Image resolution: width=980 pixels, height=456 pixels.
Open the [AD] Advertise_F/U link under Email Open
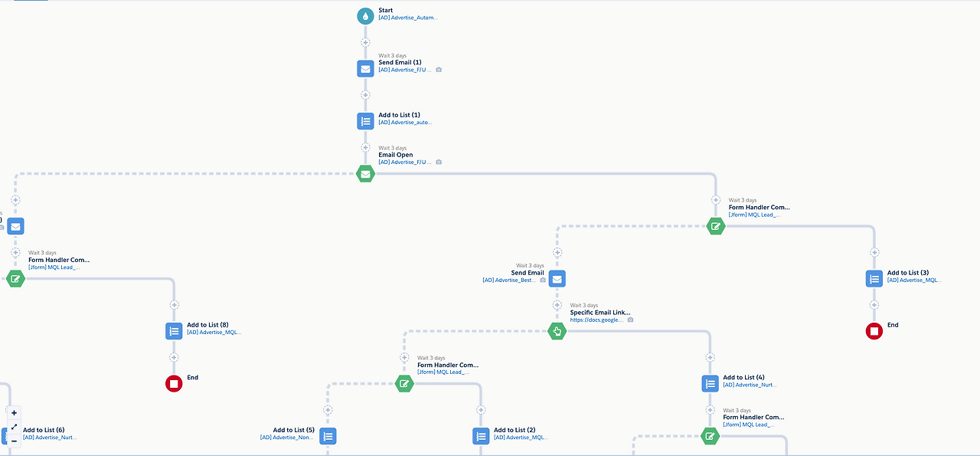[406, 162]
